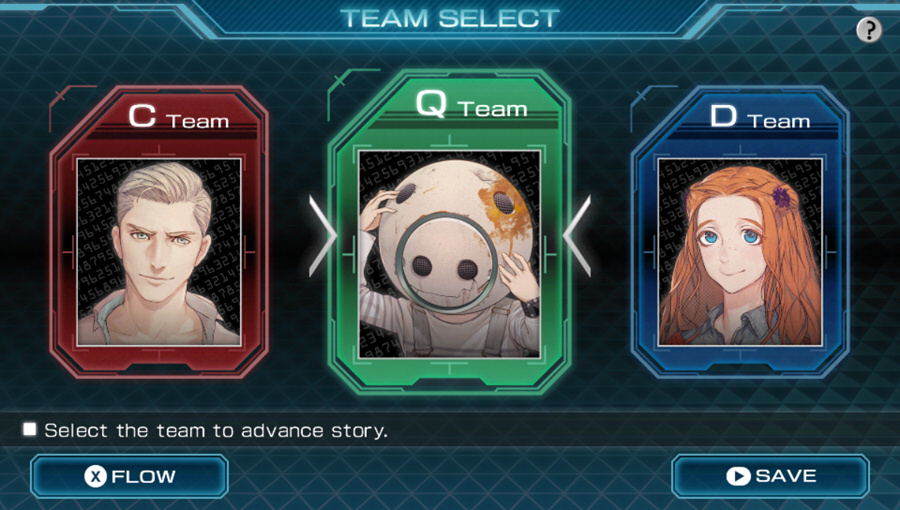This screenshot has height=510, width=900.
Task: Select the right chevron arrow beside Q Team
Action: [x=577, y=236]
